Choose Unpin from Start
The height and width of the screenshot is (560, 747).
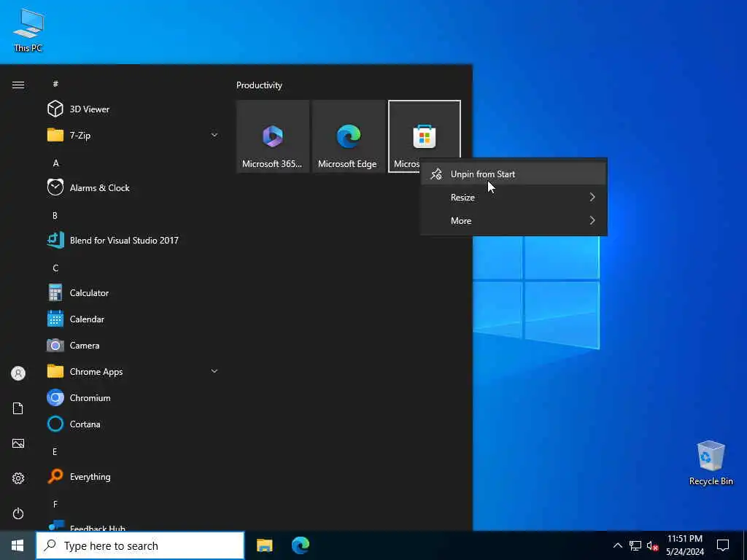514,174
